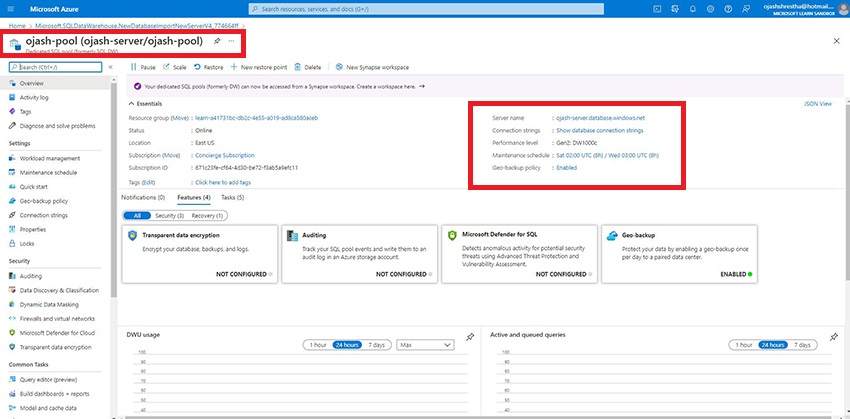Click New Synapse workspace

[x=372, y=67]
